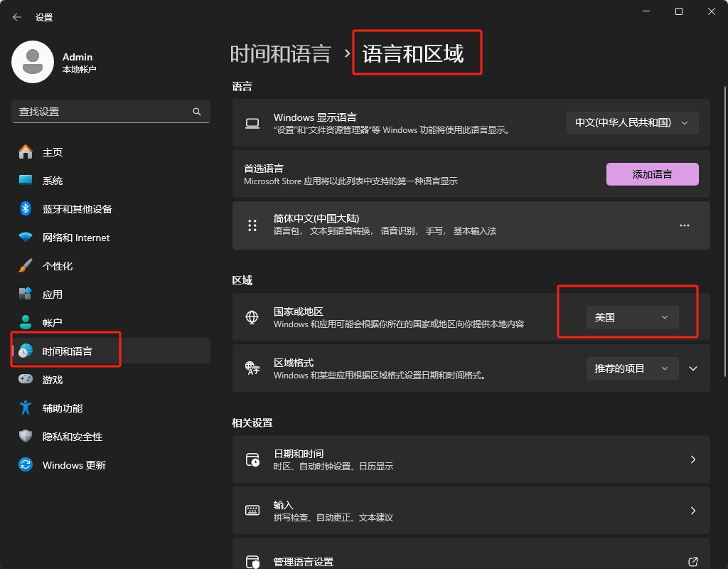728x569 pixels.
Task: Select 隐私和安全性 in the sidebar
Action: point(111,436)
